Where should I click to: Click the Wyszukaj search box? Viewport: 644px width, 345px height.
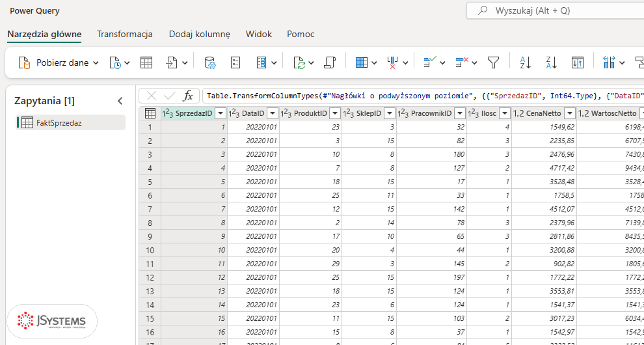(555, 10)
